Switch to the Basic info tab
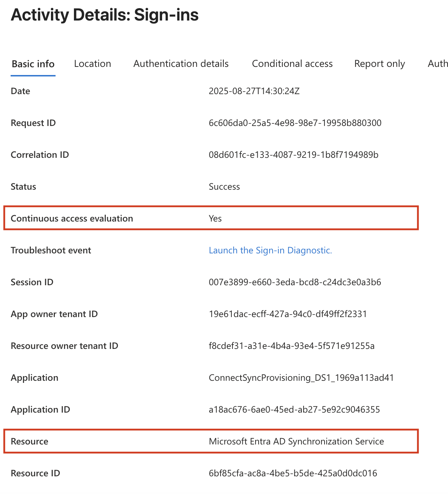 click(x=33, y=64)
